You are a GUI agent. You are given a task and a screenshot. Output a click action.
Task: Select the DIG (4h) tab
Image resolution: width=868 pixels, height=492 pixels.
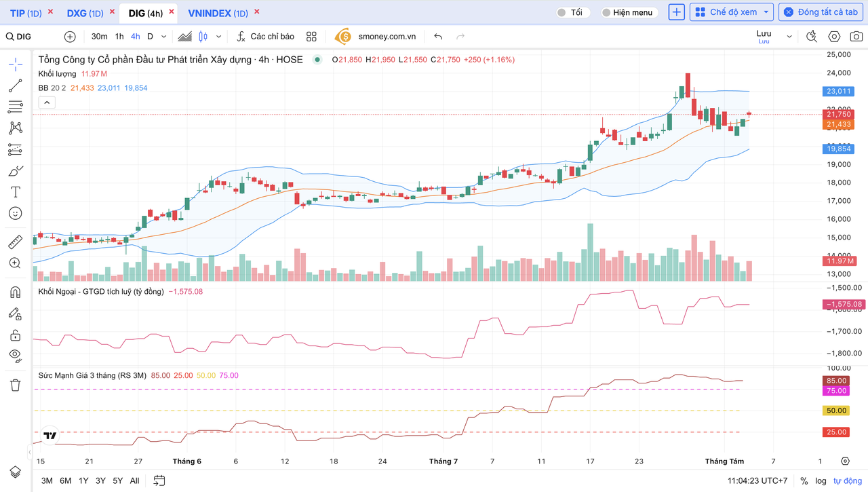pyautogui.click(x=146, y=13)
